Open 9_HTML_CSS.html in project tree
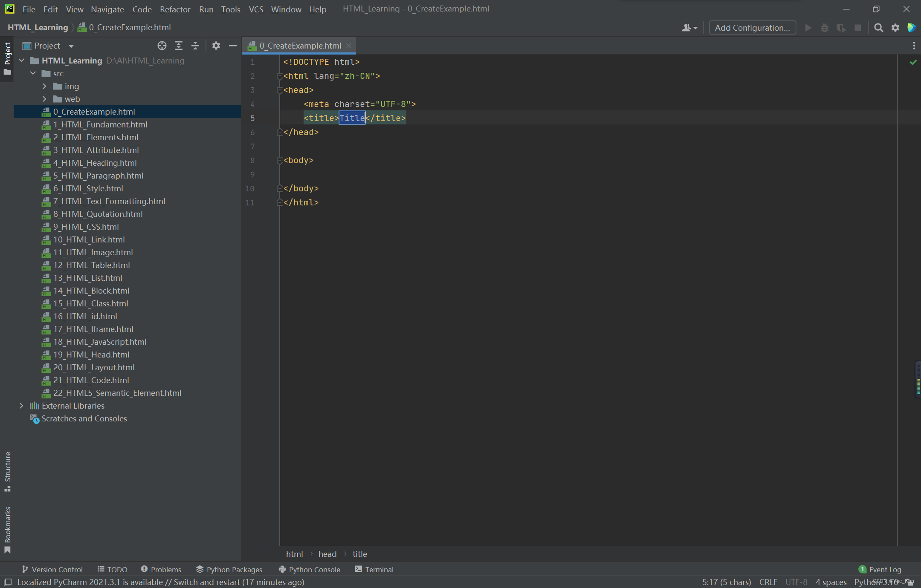The width and height of the screenshot is (921, 588). [86, 227]
